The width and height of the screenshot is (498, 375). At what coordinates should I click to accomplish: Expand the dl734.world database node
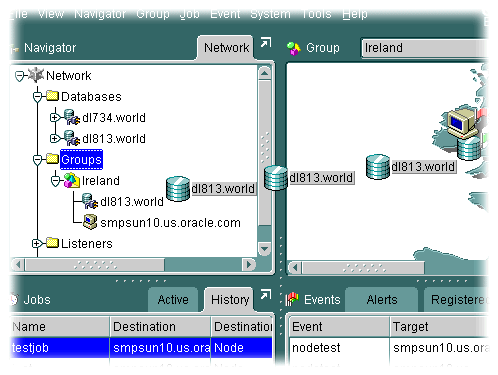[55, 118]
